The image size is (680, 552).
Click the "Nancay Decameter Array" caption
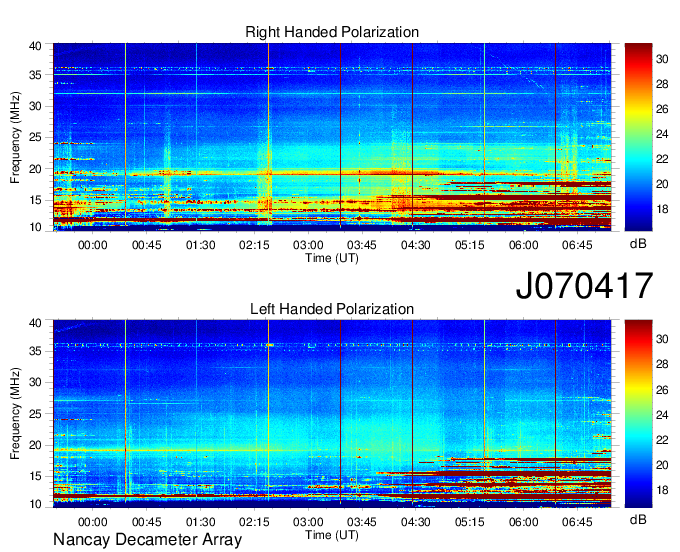coord(147,539)
